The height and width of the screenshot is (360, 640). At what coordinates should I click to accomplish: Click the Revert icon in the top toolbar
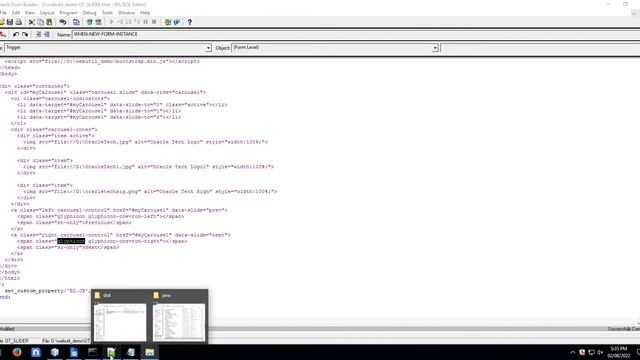(x=62, y=22)
